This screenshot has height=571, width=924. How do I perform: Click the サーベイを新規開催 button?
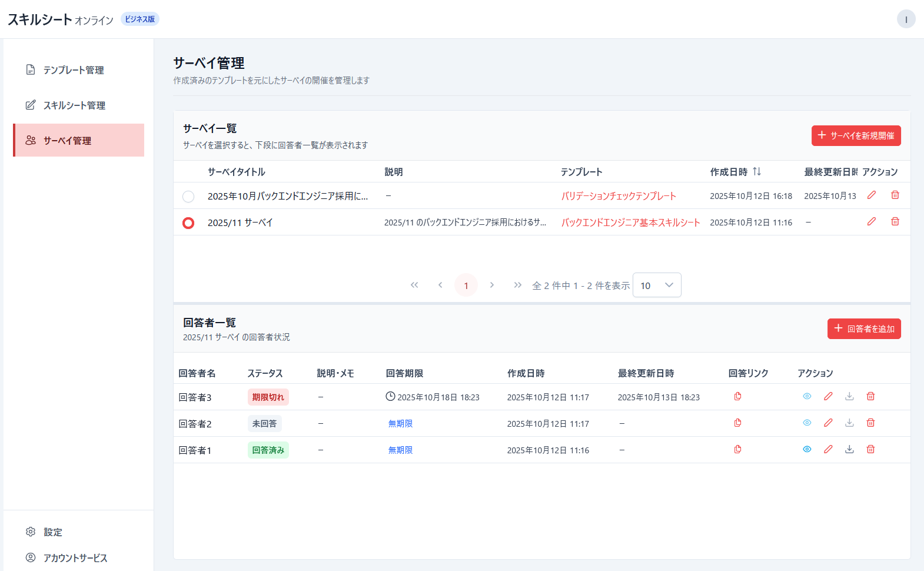[856, 135]
